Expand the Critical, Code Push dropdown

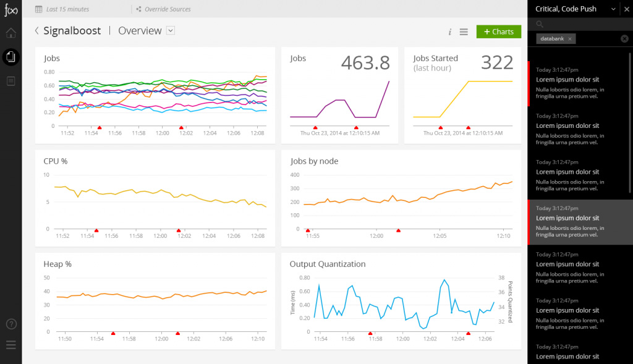[x=613, y=9]
